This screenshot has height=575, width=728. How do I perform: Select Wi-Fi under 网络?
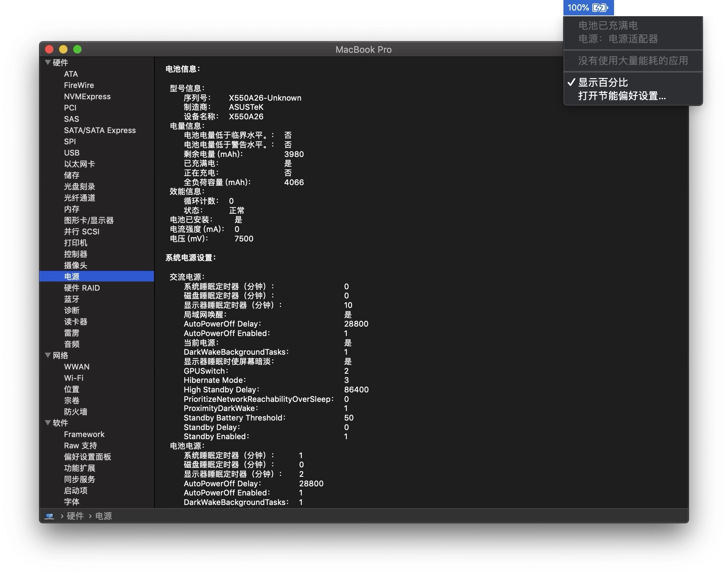tap(74, 378)
